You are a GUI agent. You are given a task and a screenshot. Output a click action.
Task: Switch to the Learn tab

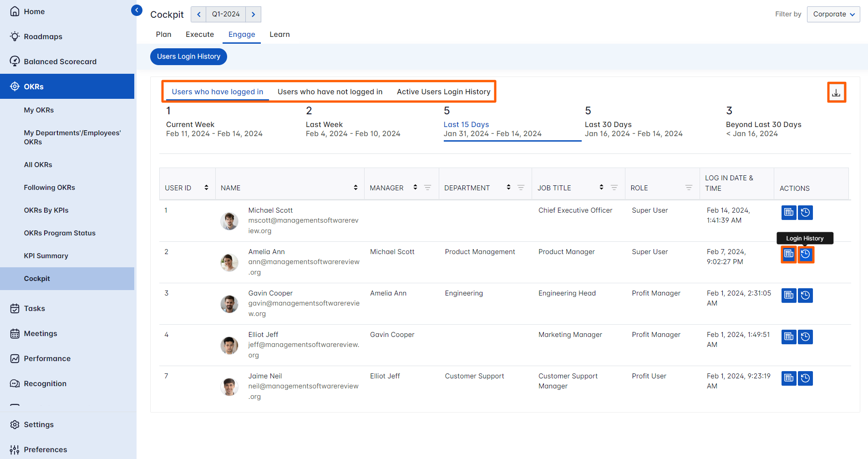[x=279, y=35]
